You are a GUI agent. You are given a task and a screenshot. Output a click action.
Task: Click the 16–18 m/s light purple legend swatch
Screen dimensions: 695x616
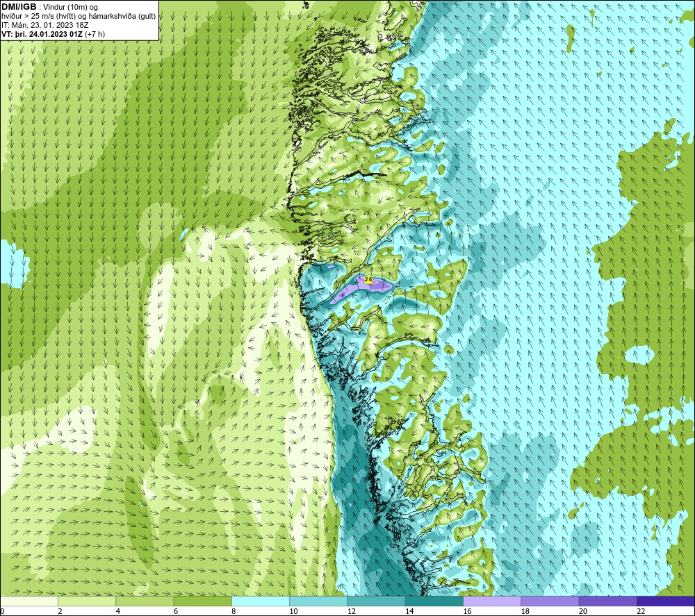[492, 601]
